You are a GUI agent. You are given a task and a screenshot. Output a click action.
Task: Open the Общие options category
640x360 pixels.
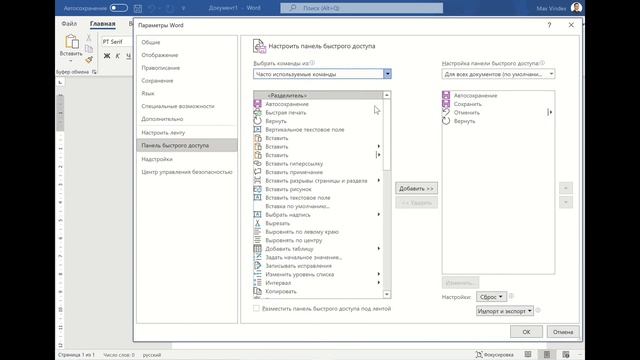151,42
